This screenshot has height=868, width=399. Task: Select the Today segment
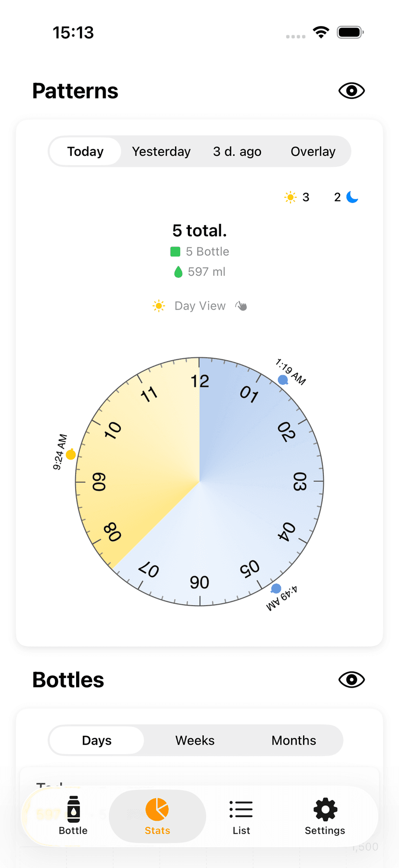click(x=85, y=151)
